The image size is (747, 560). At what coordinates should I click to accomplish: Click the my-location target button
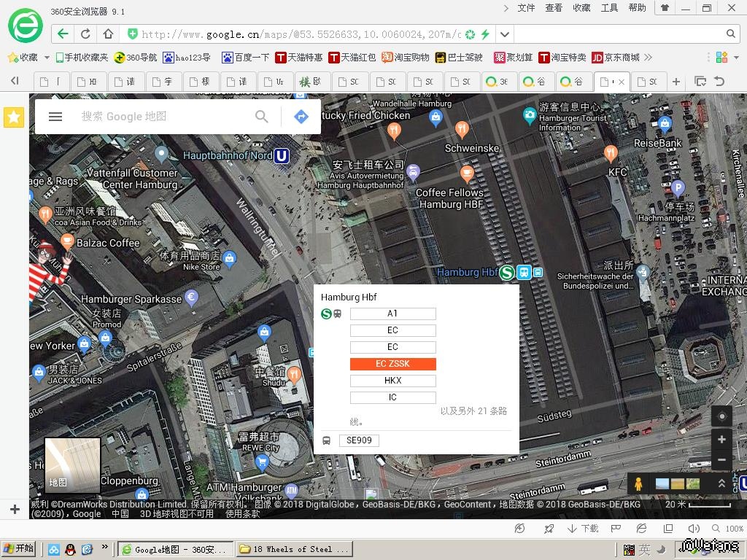point(721,416)
